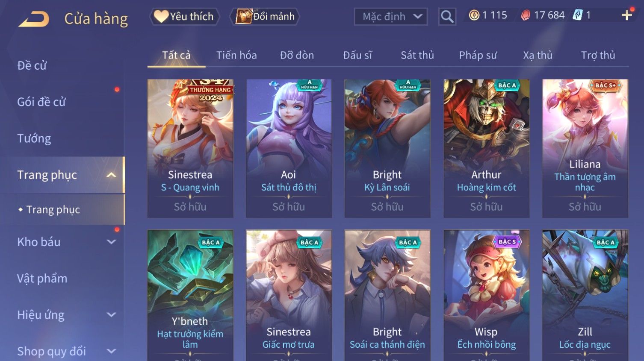Expand the Kho báu sidebar section
644x361 pixels.
tap(111, 242)
